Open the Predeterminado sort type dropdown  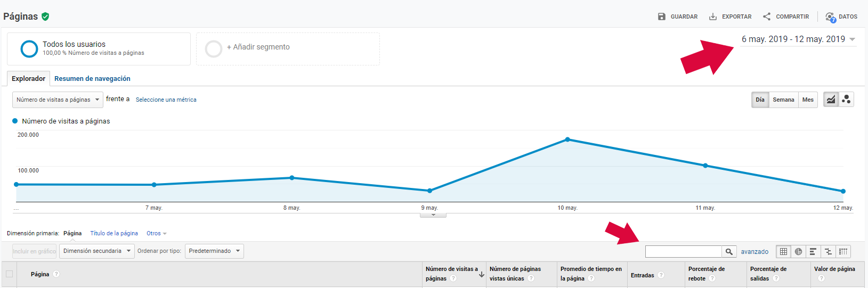coord(214,251)
